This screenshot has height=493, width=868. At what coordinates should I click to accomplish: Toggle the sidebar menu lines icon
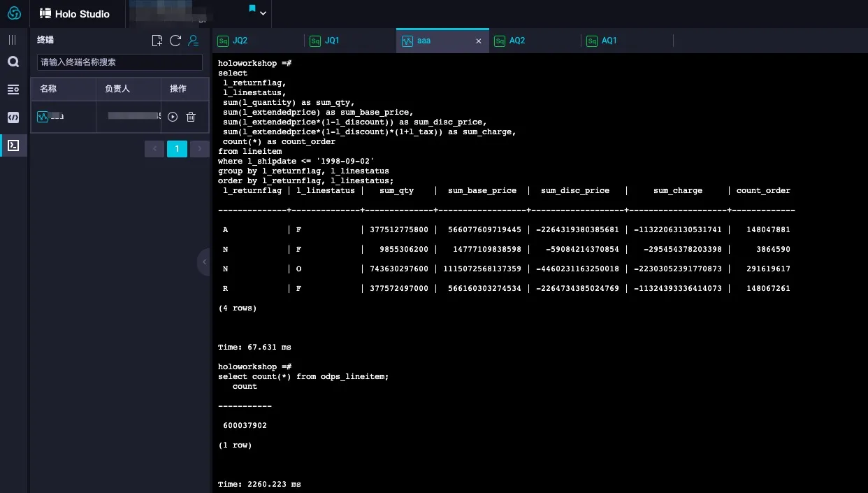tap(13, 40)
